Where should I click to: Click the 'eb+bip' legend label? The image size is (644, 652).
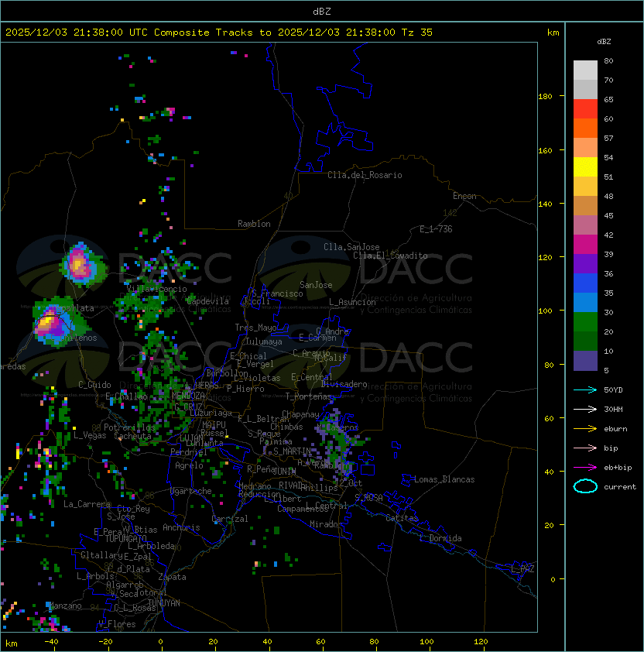point(618,468)
